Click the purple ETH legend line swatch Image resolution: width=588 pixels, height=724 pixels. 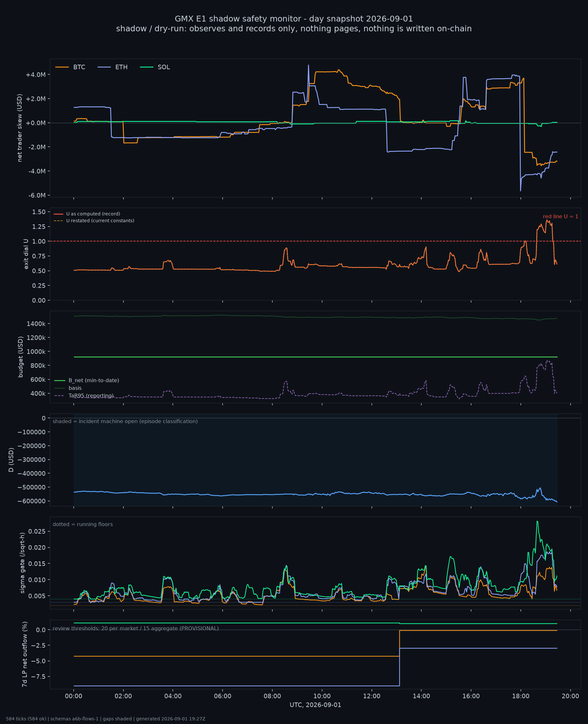pos(104,67)
